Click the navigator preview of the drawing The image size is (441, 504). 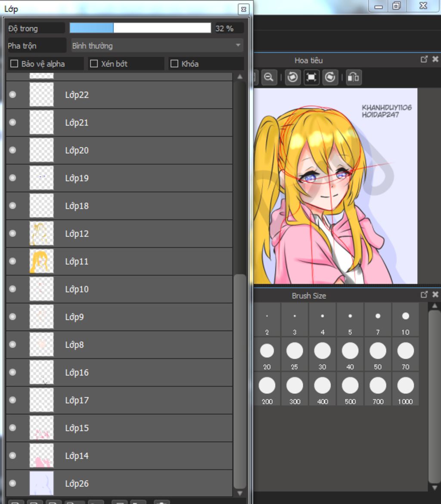point(335,186)
